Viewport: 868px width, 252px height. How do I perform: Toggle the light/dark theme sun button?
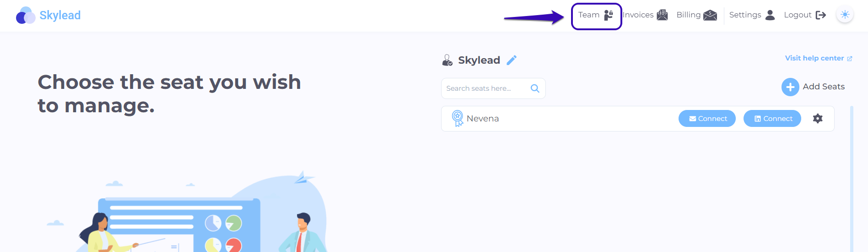845,15
